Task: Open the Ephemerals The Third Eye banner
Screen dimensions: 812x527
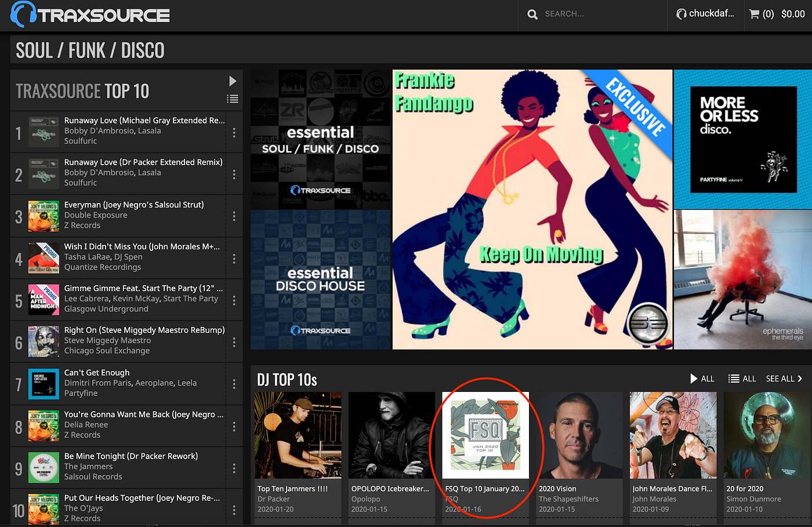Action: (x=743, y=279)
